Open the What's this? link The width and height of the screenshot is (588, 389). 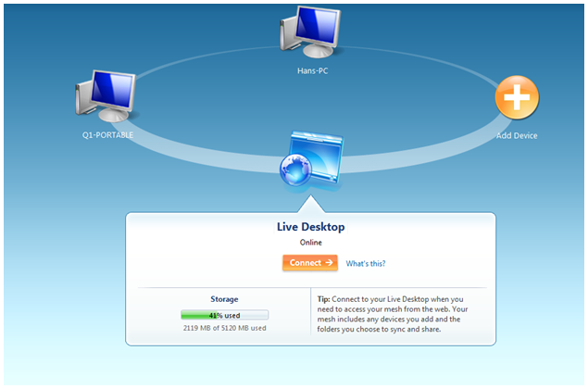[x=365, y=263]
